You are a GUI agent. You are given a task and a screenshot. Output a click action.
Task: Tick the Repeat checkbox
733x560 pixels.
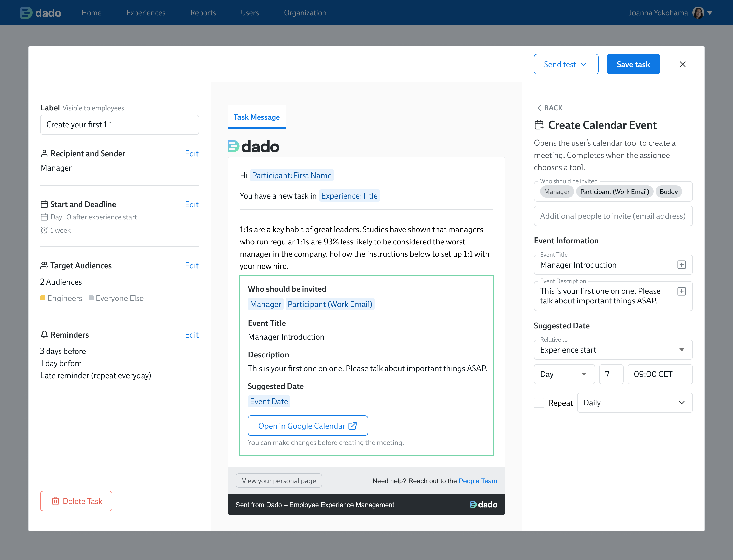click(539, 403)
